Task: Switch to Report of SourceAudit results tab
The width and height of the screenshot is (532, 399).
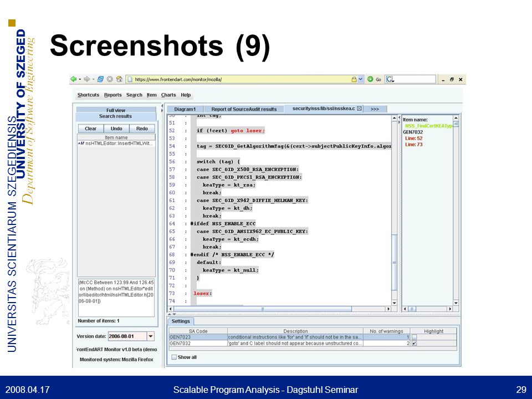Action: click(x=244, y=109)
